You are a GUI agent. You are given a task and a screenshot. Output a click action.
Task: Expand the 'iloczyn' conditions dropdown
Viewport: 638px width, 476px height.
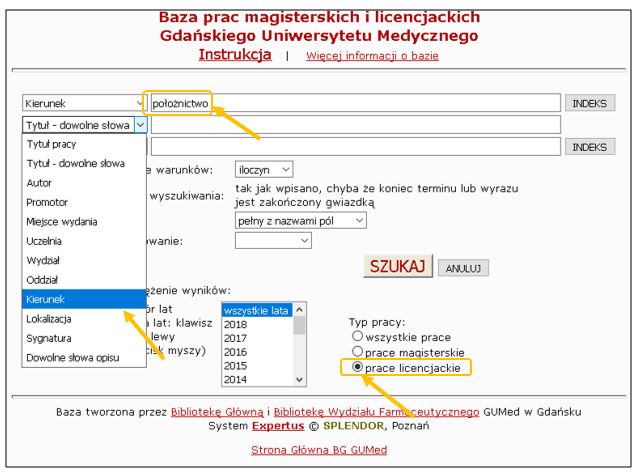(x=264, y=169)
